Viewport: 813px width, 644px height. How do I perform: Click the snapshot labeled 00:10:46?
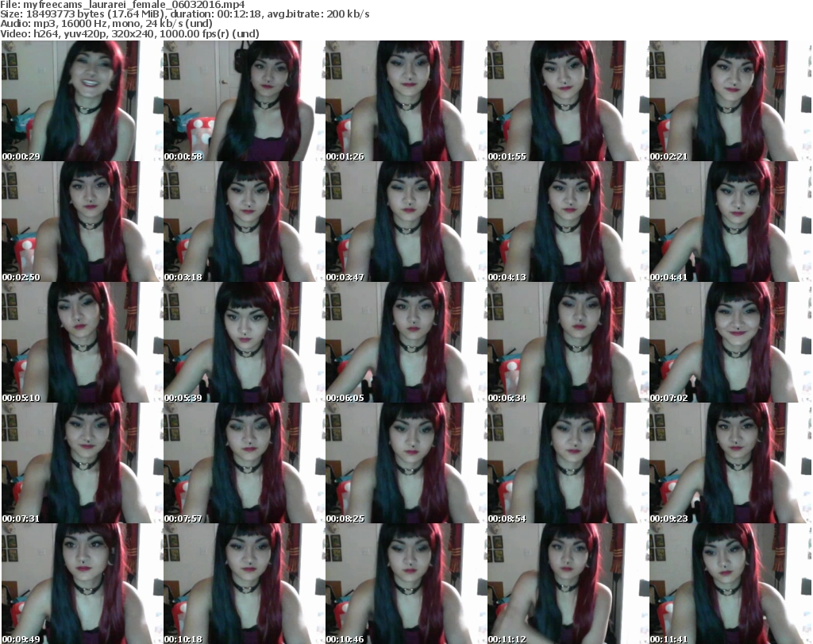(x=406, y=584)
